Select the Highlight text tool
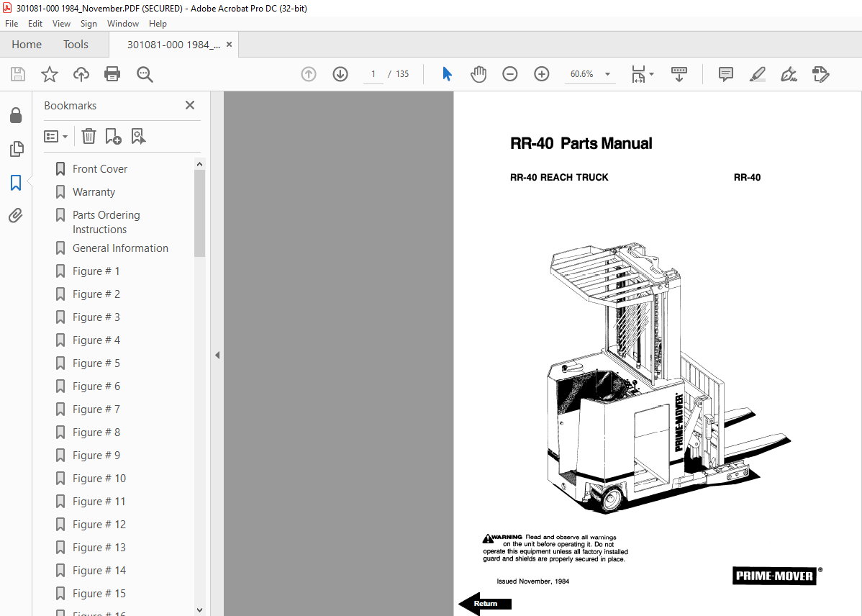 tap(758, 74)
